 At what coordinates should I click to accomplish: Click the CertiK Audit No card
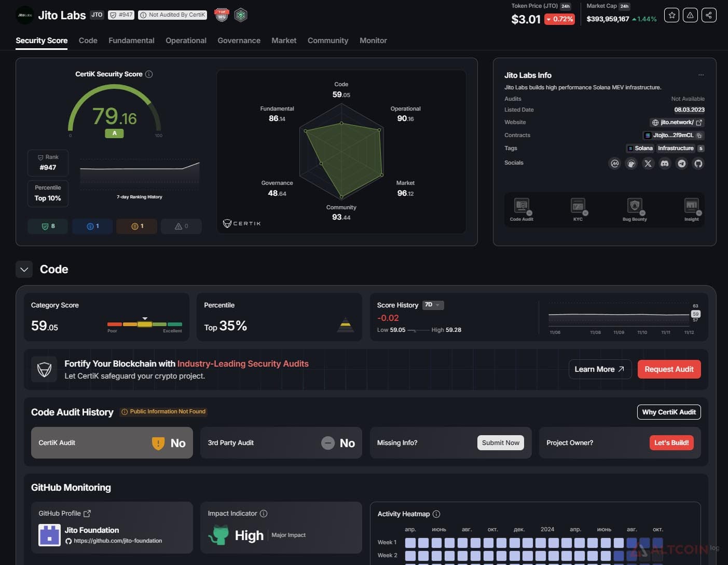[x=112, y=442]
